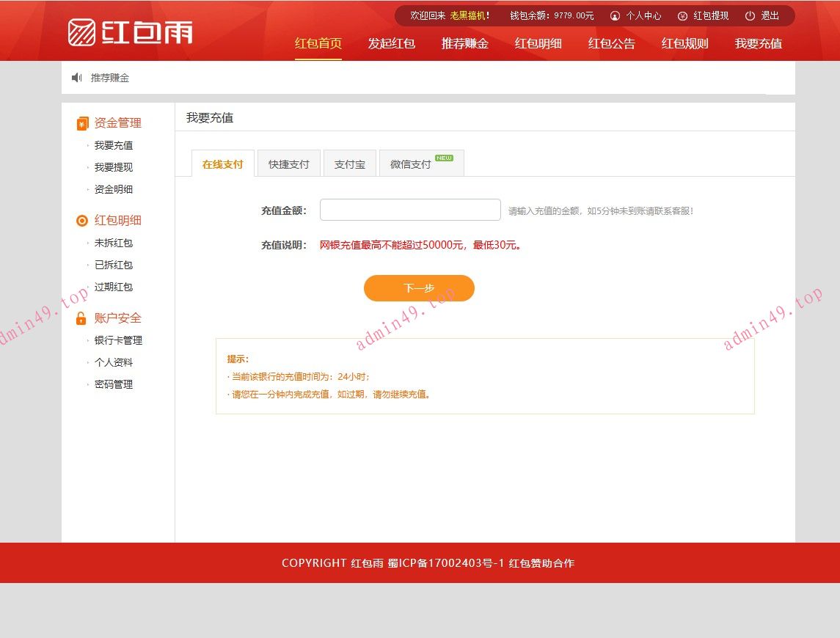View the 红包规则 page
The height and width of the screenshot is (638, 840).
[684, 44]
